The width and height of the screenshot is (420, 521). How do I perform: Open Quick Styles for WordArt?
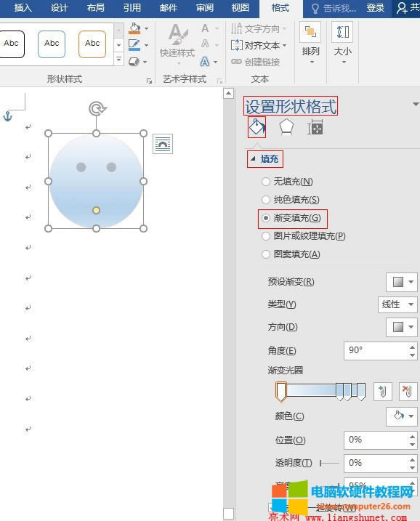point(177,44)
